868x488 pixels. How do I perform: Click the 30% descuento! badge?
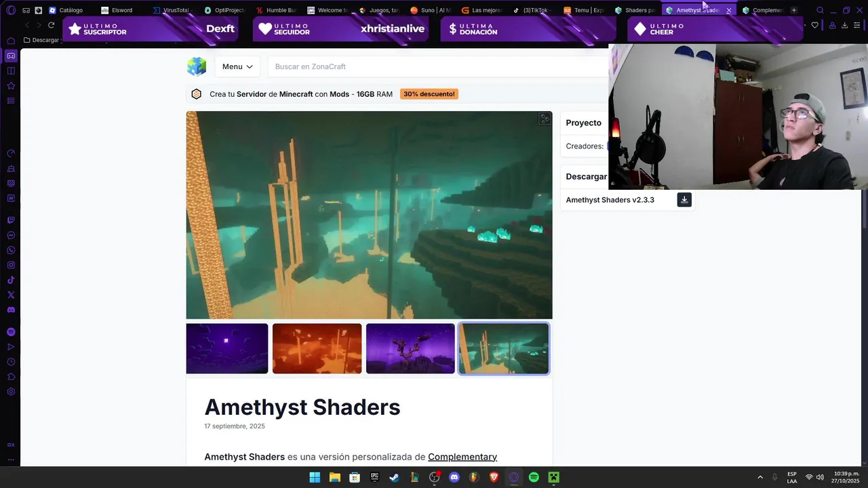(429, 94)
